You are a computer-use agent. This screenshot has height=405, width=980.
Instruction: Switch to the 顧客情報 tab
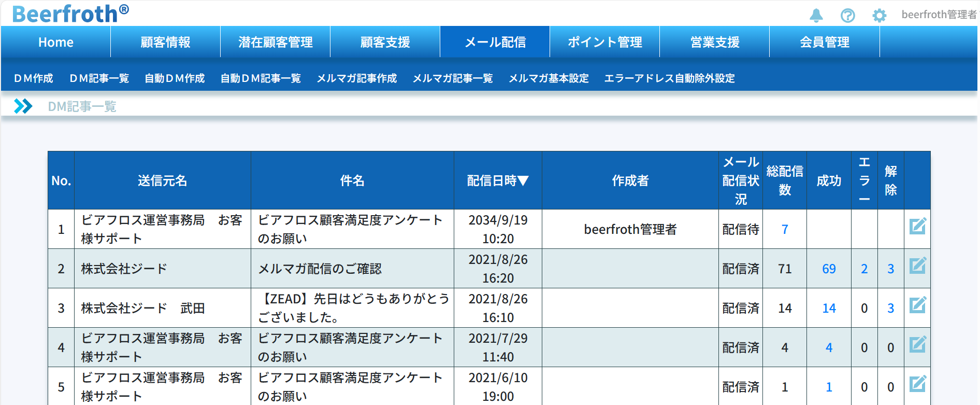165,42
